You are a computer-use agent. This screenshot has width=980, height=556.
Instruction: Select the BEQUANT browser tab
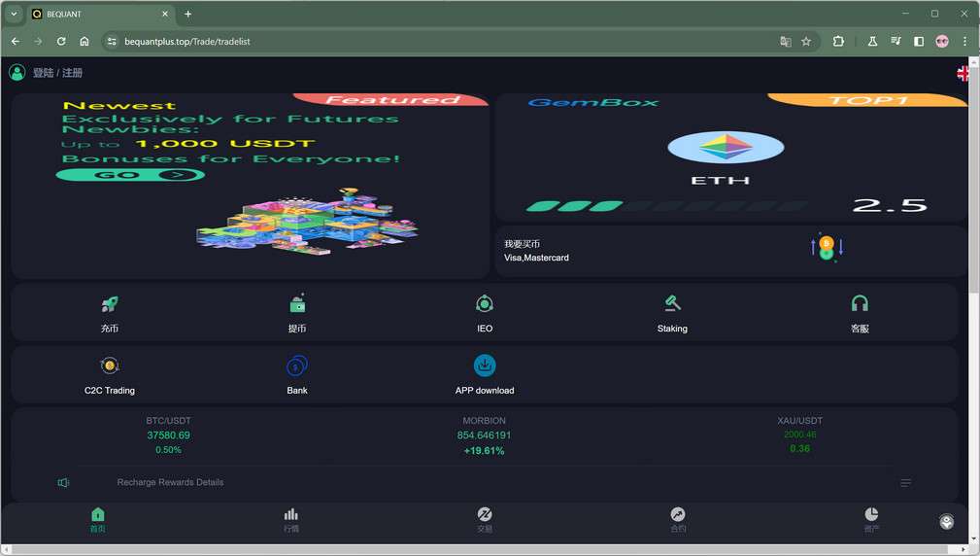coord(100,14)
